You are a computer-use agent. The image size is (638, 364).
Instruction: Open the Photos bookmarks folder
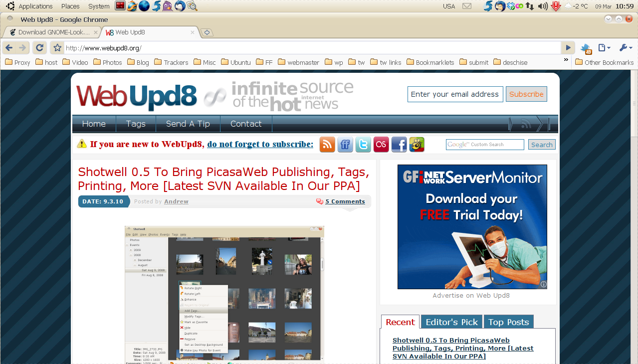point(107,62)
